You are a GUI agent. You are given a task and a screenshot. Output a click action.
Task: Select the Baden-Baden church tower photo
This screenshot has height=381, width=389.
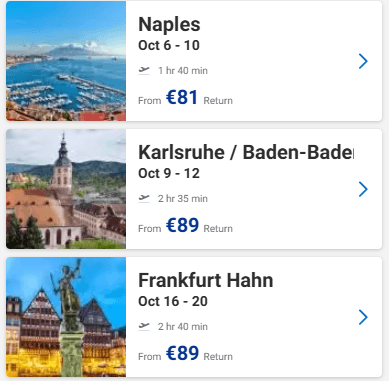66,189
